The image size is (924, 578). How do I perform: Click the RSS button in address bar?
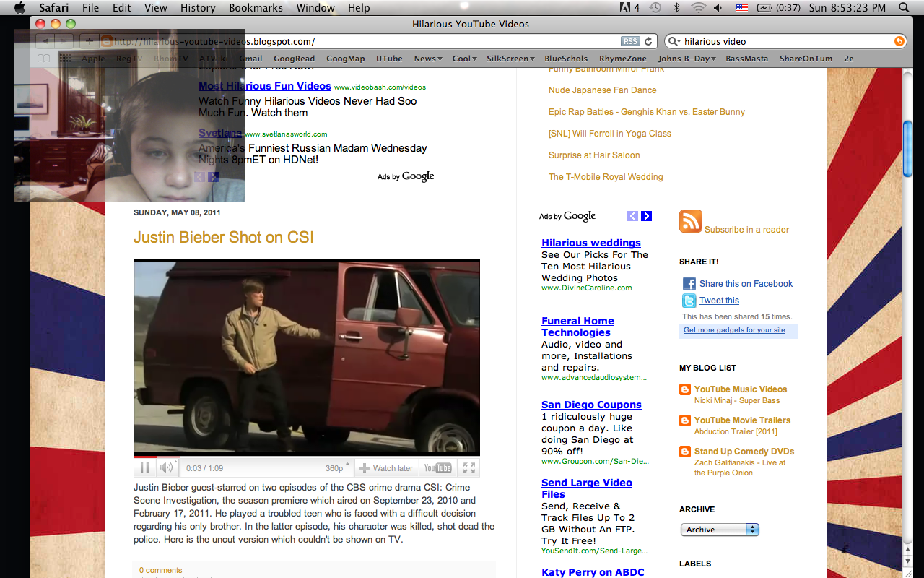pyautogui.click(x=629, y=41)
